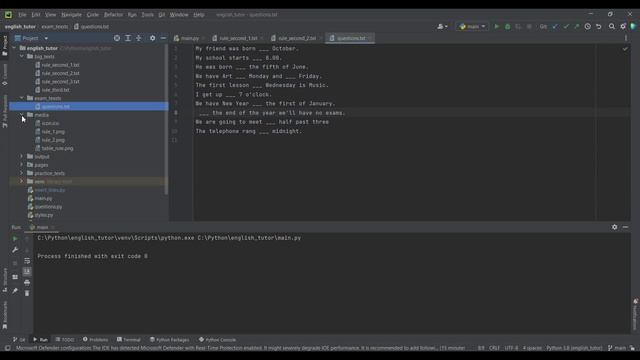Viewport: 640px width, 360px height.
Task: Open the TODO tool window button
Action: pos(65,340)
